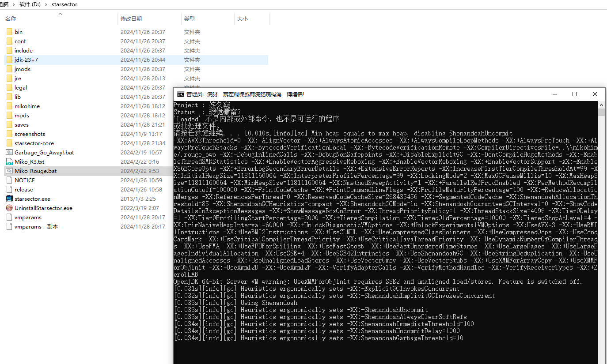607x364 pixels.
Task: Minimize the command prompt window
Action: point(554,94)
